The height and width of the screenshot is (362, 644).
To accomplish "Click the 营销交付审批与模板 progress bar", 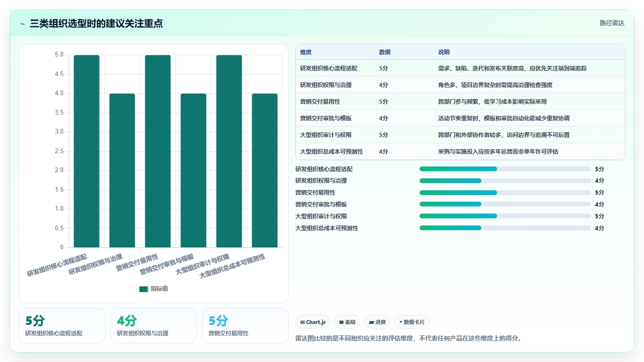I will tap(505, 204).
